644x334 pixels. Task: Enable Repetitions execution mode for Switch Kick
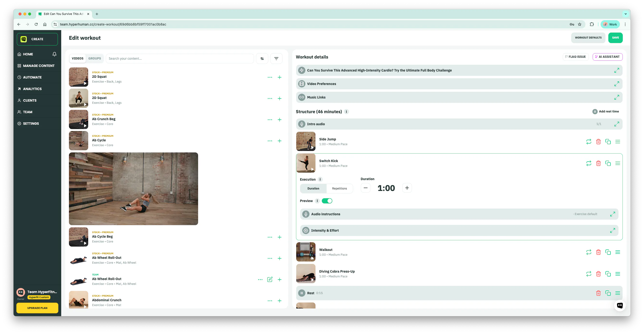(340, 188)
